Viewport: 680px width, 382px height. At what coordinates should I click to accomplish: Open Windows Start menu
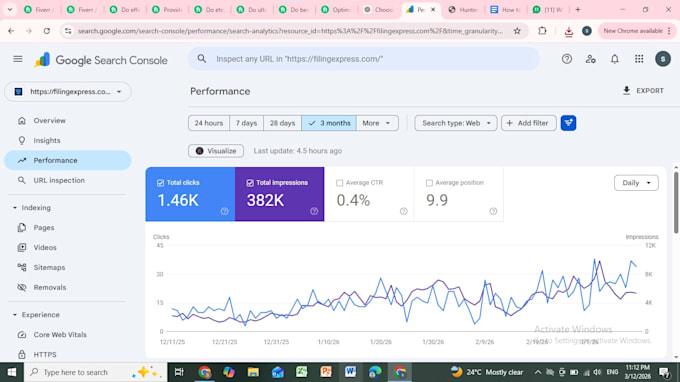pyautogui.click(x=12, y=372)
